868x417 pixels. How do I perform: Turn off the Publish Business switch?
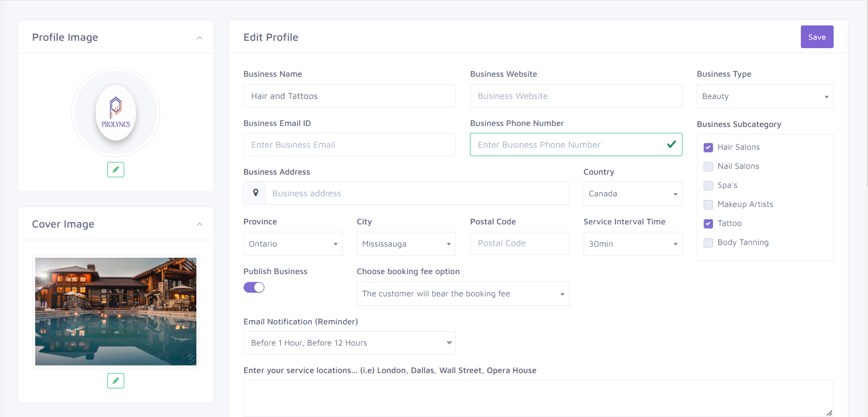tap(254, 287)
